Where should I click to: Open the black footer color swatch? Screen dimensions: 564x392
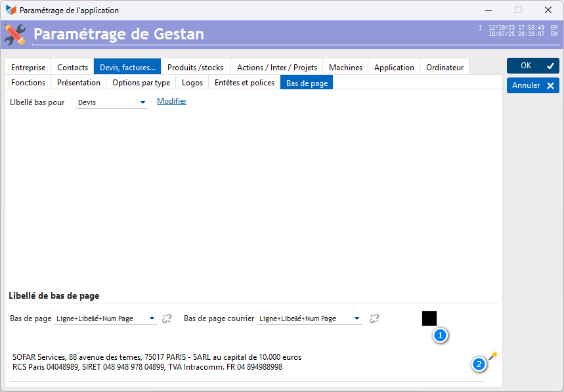[429, 318]
